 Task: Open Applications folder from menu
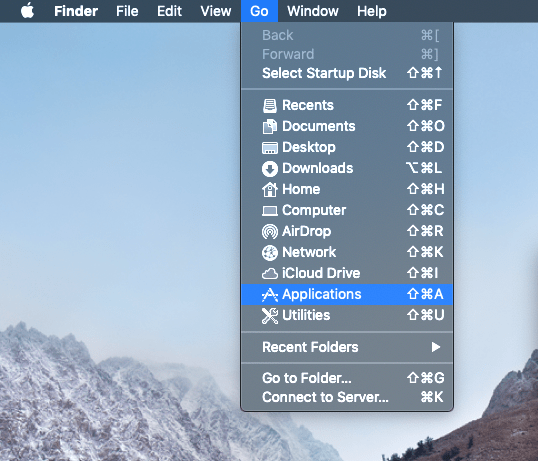[x=347, y=294]
